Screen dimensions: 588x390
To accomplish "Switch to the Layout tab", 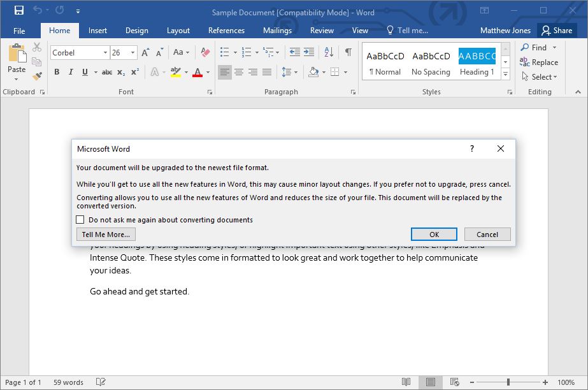I will point(178,31).
